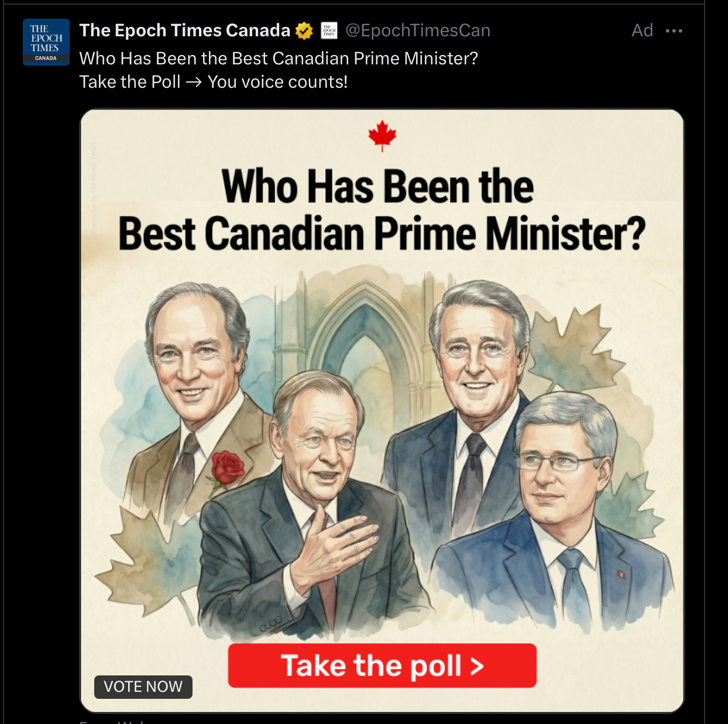Click the man in the tan suit

tap(193, 375)
